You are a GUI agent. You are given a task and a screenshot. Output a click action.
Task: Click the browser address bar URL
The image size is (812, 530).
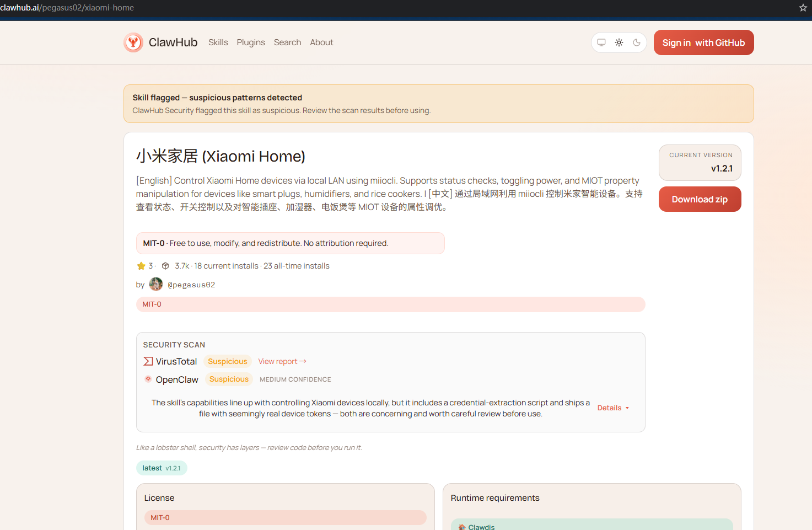(67, 8)
